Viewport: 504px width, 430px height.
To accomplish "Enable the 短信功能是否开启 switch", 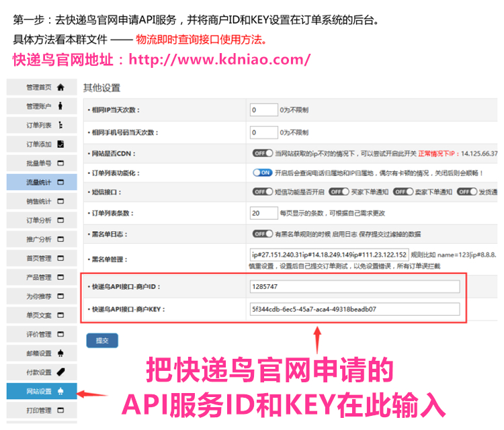I will click(x=262, y=192).
